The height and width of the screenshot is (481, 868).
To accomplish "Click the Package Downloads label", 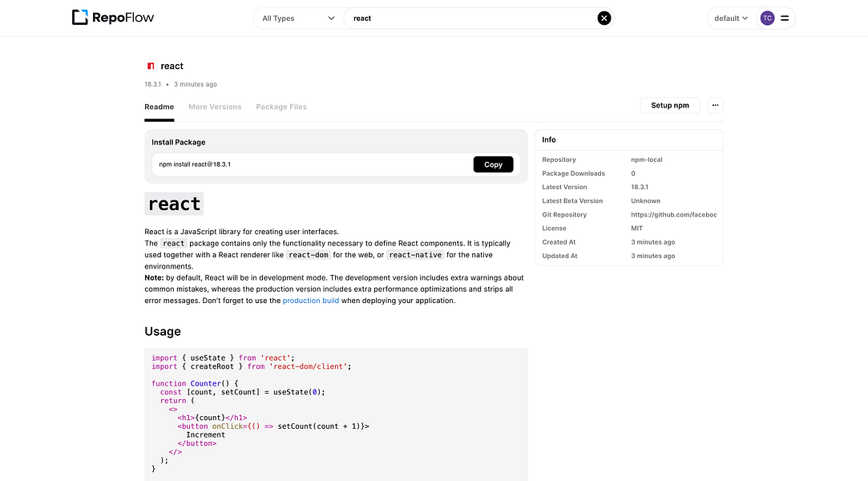I will [x=574, y=173].
